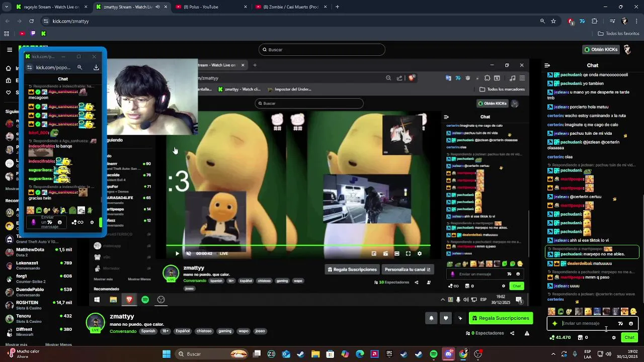Click the Windows taskbar Buscar box

212,354
